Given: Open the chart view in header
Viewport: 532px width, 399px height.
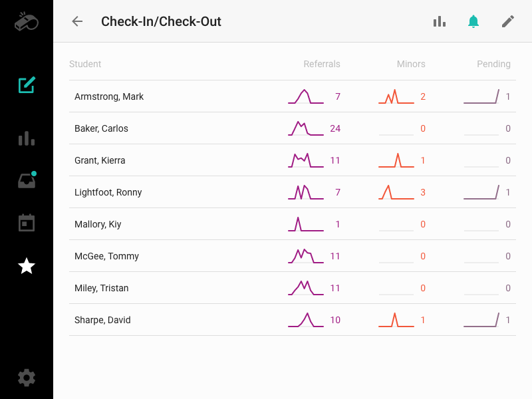Looking at the screenshot, I should point(439,21).
